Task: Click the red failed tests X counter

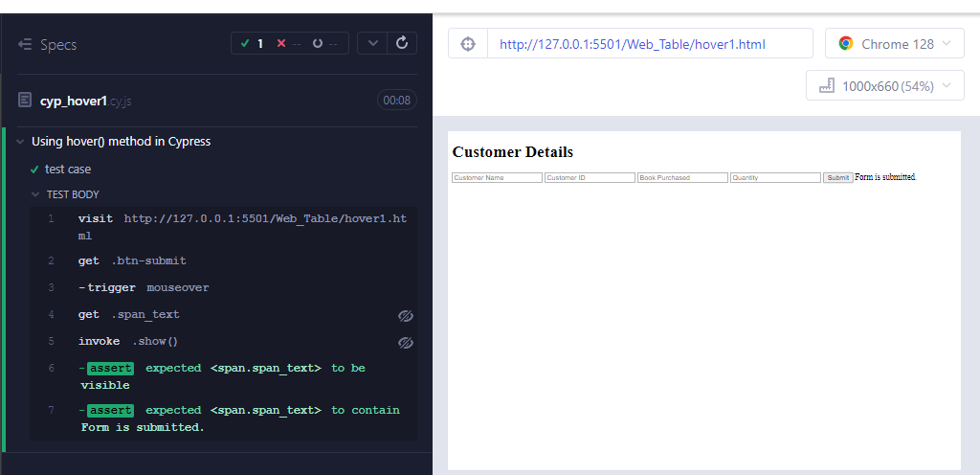Action: (x=289, y=44)
